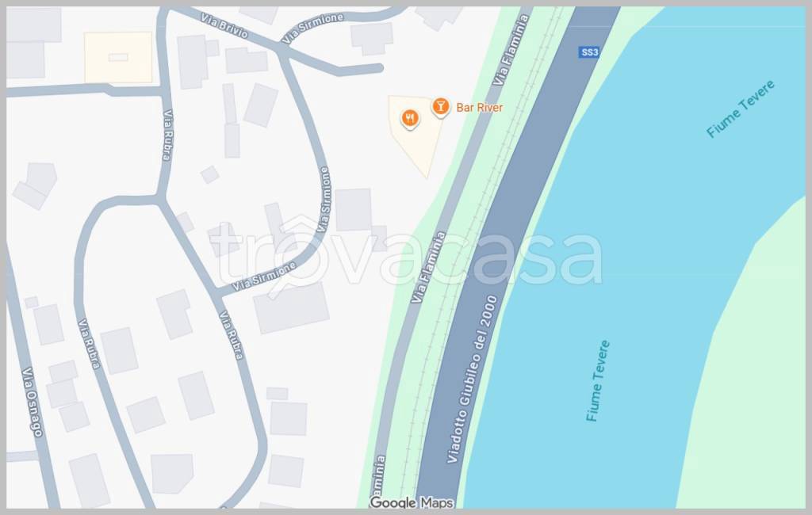Image resolution: width=812 pixels, height=515 pixels.
Task: Click the SS3 highway shield badge
Action: [589, 52]
